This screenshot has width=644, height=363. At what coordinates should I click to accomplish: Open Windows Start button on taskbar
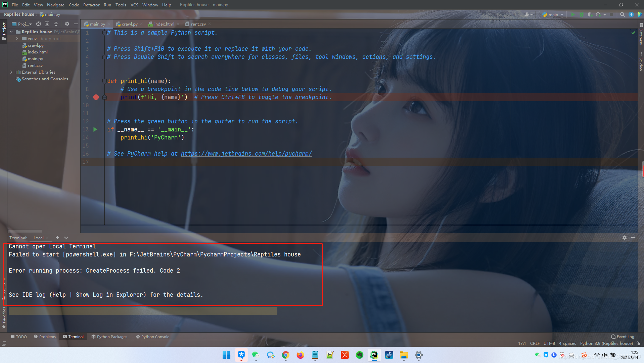pos(227,355)
